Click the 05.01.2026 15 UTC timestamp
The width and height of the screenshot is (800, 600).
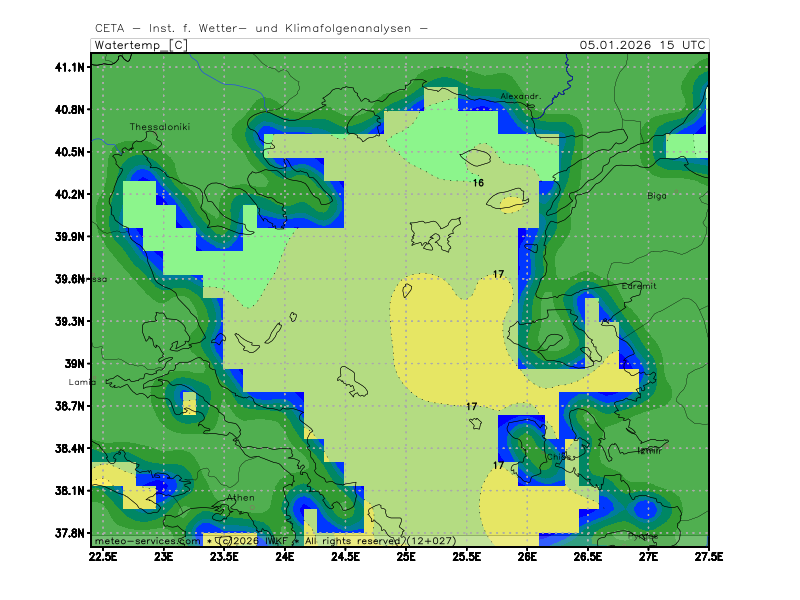(x=644, y=45)
